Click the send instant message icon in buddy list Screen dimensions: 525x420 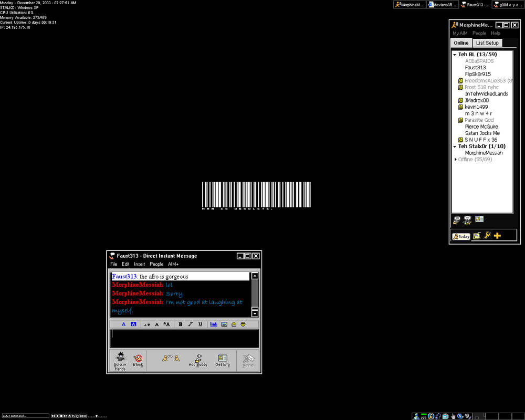click(x=457, y=220)
